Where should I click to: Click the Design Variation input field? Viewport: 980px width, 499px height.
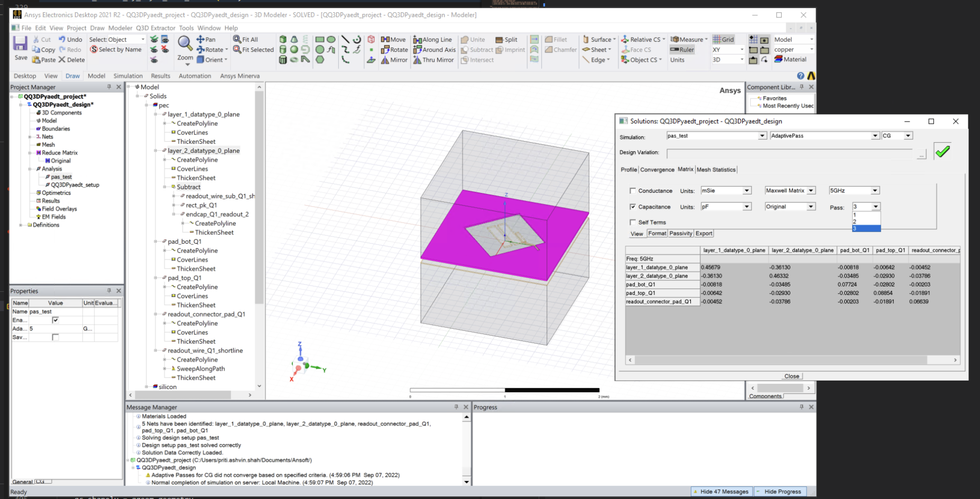point(789,154)
